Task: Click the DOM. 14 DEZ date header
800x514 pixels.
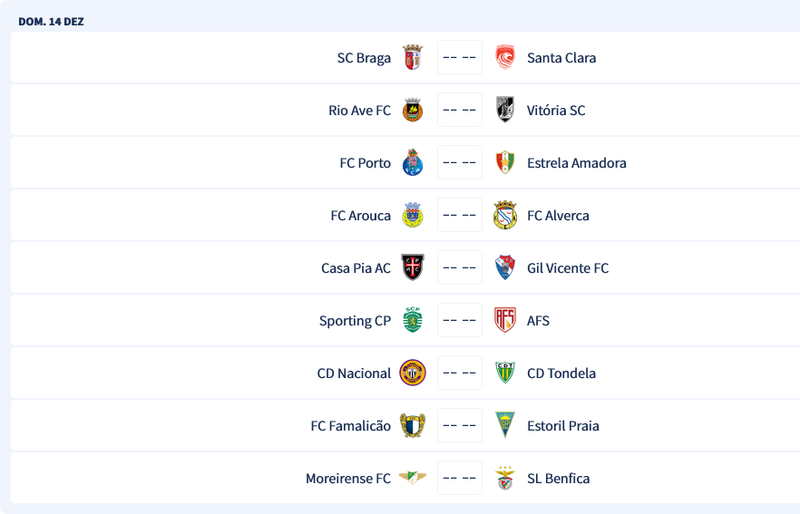Action: tap(51, 21)
